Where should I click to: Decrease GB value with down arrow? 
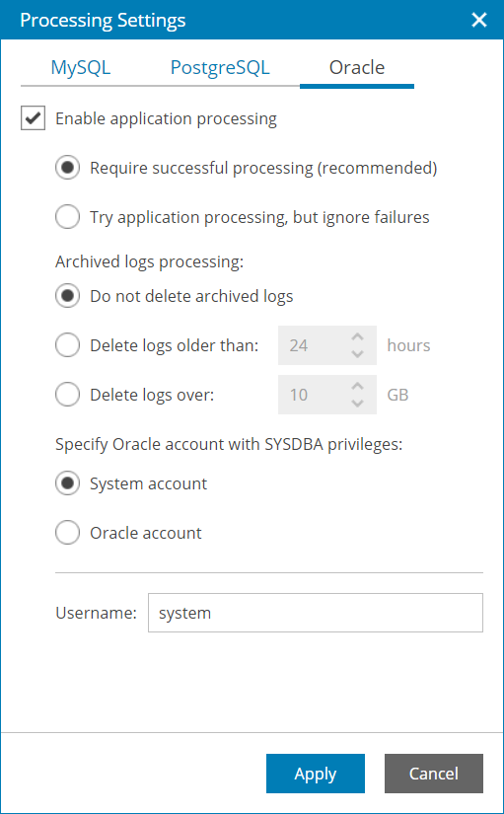[x=357, y=404]
